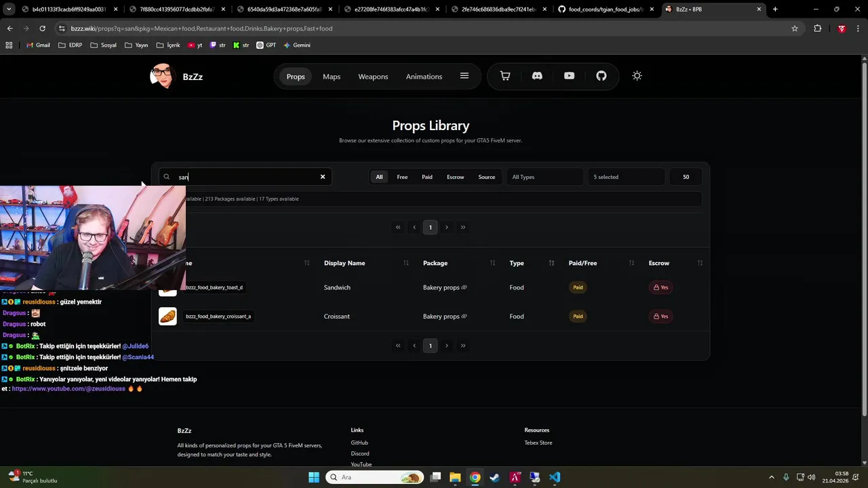Select the Source filter
Screen dimensions: 868x488
(487, 177)
